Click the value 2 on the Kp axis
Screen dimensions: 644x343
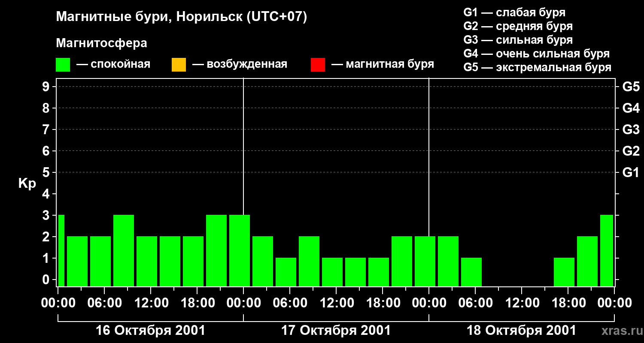pyautogui.click(x=47, y=237)
